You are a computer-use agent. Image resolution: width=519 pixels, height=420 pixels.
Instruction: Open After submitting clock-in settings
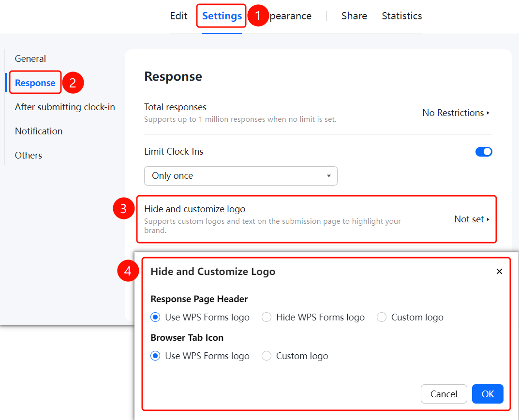click(x=65, y=107)
